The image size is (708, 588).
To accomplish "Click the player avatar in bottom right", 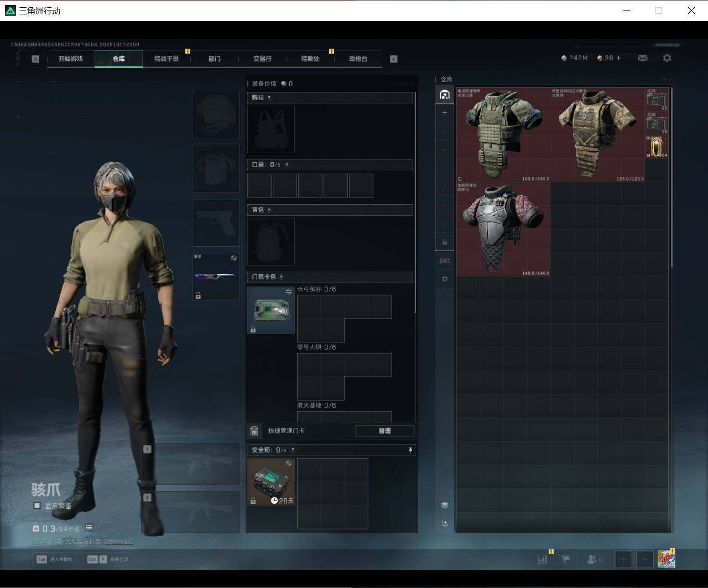I will [x=667, y=559].
